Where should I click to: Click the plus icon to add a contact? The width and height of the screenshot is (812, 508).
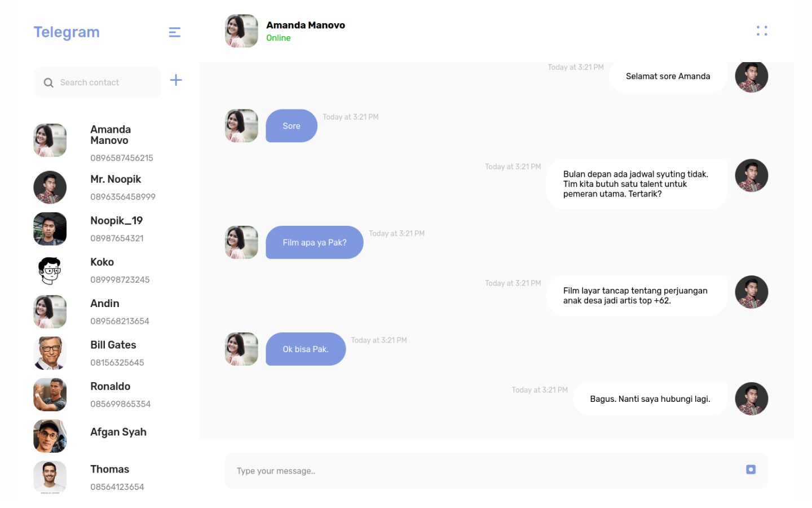(x=176, y=80)
